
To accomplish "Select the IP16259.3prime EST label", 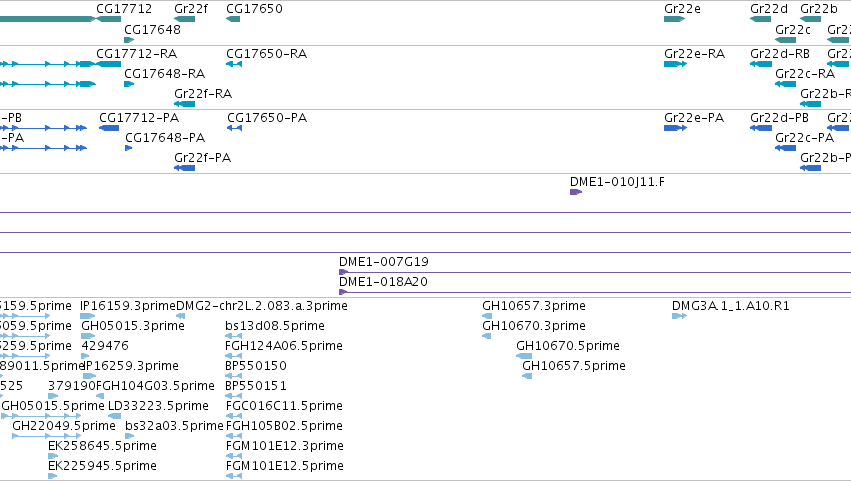I will pos(131,366).
